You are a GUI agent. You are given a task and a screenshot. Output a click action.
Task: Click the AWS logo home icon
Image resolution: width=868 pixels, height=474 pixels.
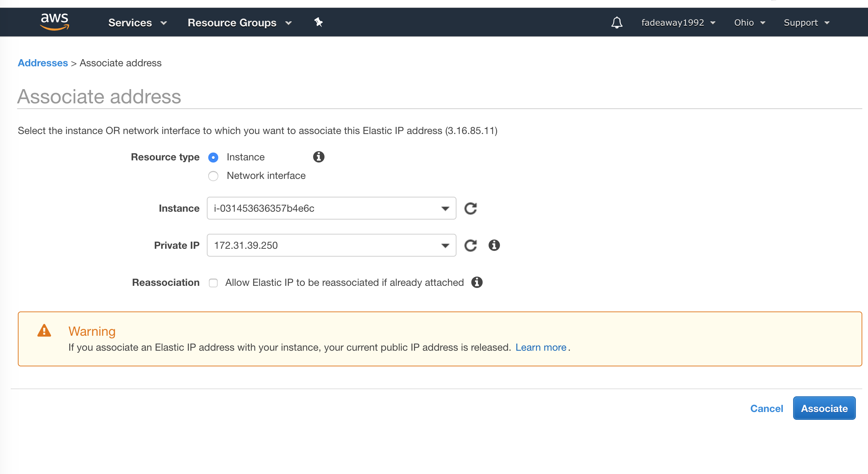[x=55, y=22]
